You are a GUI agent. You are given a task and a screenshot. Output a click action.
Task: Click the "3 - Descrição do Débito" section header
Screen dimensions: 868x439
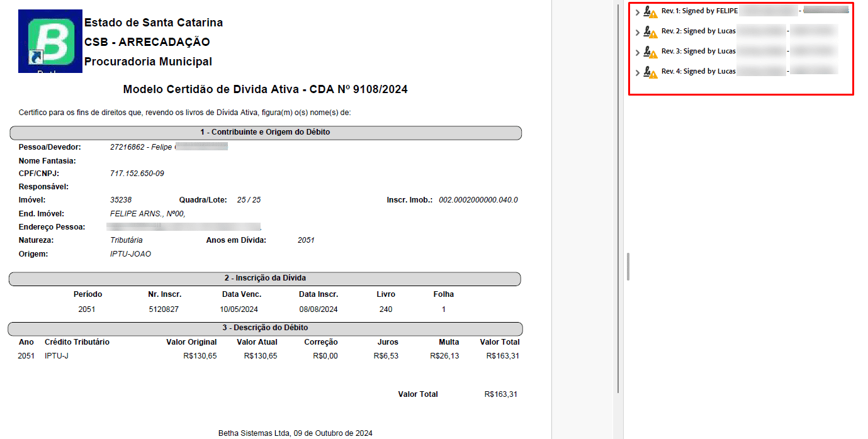[265, 328]
